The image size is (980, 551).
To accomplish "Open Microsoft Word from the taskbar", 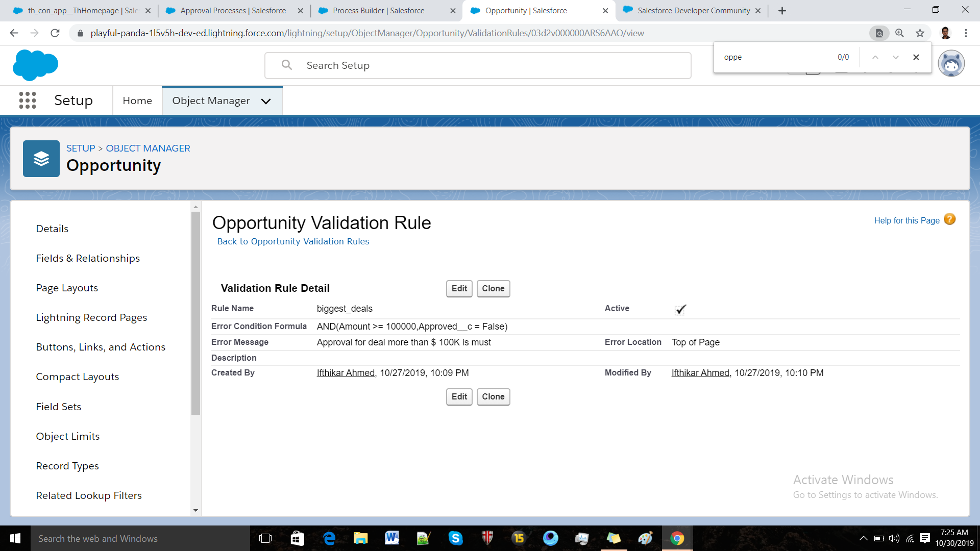I will (x=391, y=538).
